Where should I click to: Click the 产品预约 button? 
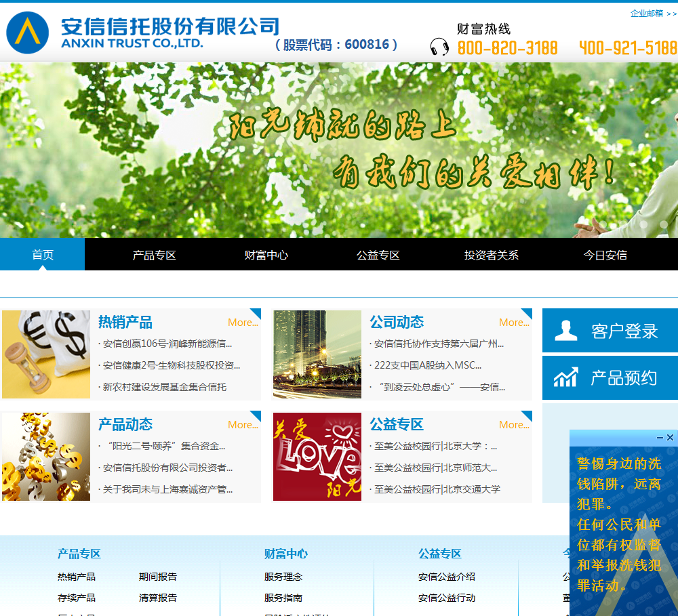click(x=610, y=377)
